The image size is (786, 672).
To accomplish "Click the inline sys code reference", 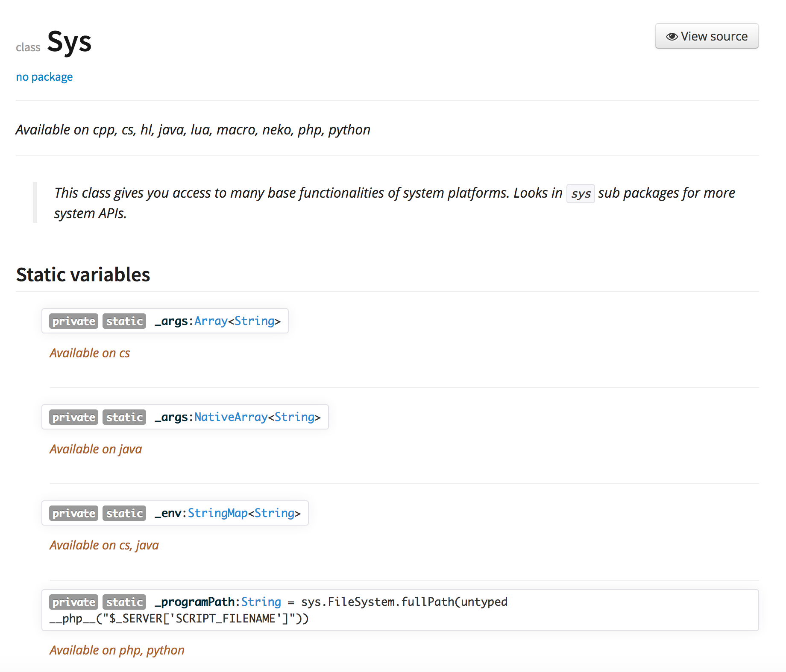I will tap(580, 193).
